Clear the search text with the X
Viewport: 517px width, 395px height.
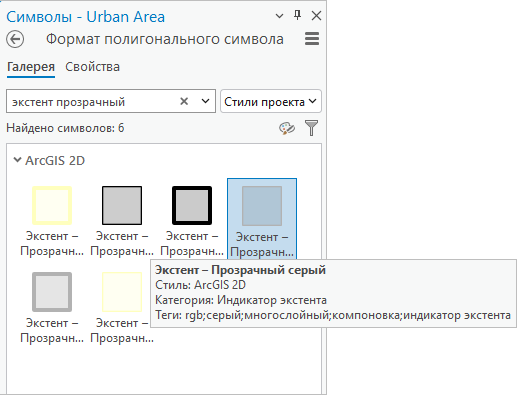(x=184, y=101)
